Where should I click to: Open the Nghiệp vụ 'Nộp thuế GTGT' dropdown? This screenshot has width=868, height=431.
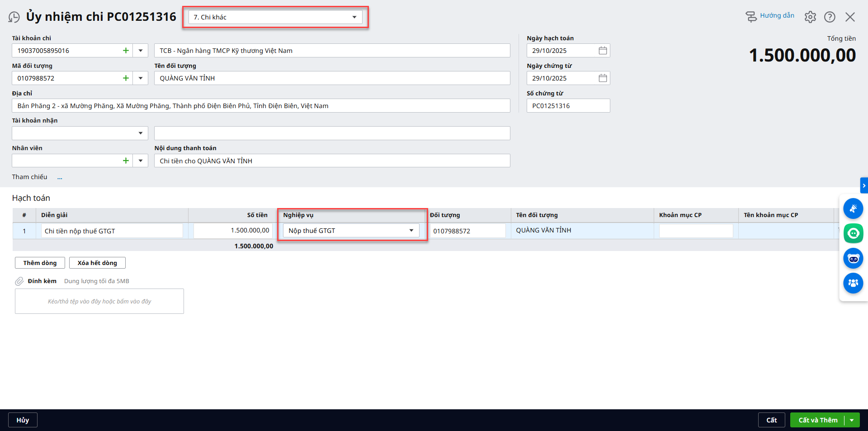tap(411, 231)
